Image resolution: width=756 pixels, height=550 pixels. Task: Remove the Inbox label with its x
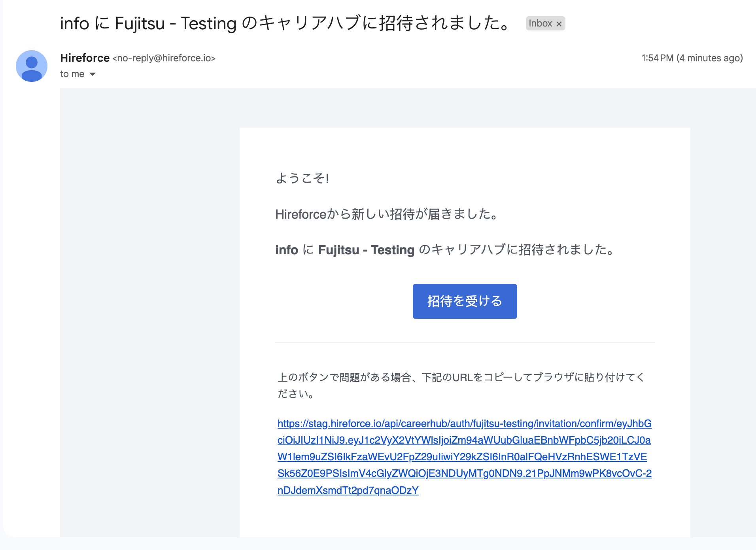pyautogui.click(x=559, y=24)
